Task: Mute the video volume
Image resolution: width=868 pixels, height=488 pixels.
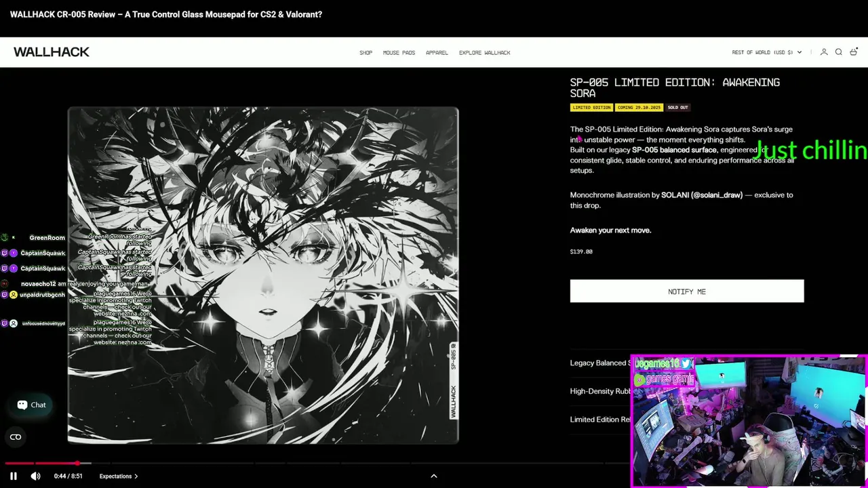Action: 35,476
